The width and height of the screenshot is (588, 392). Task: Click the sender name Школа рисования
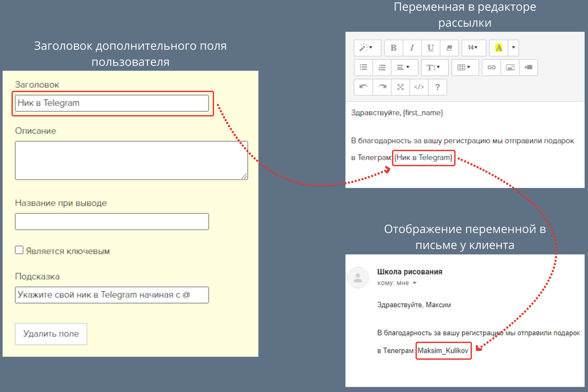pyautogui.click(x=410, y=272)
